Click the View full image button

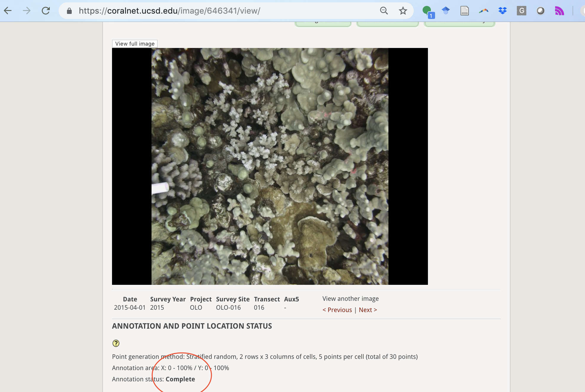(x=135, y=44)
